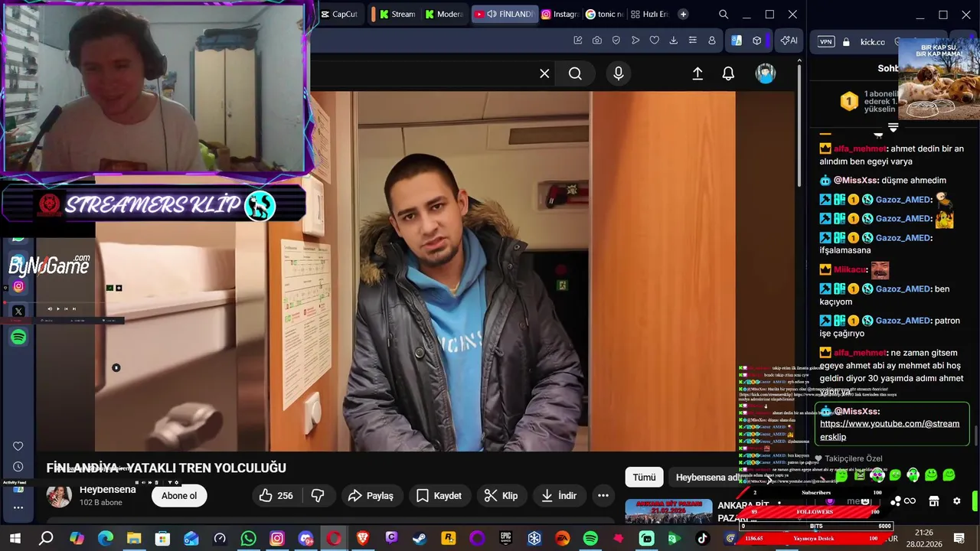Switch to the CapCut browser tab
Viewport: 980px width, 551px height.
click(338, 14)
